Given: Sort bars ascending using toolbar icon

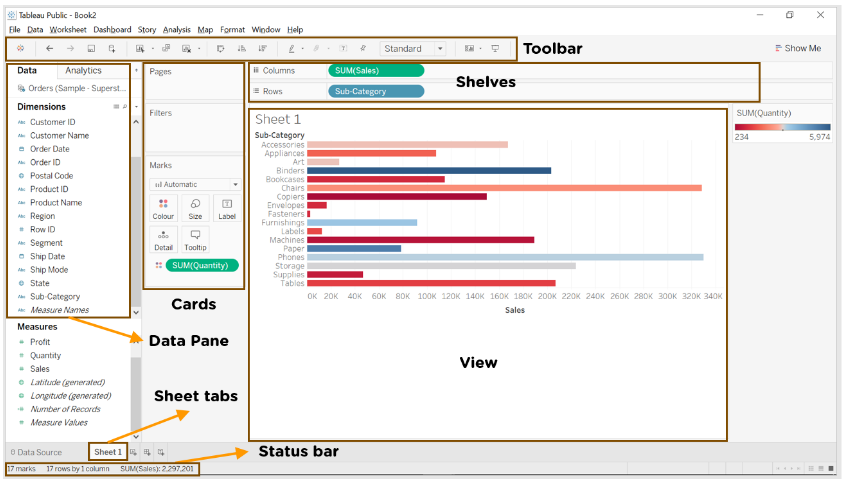Looking at the screenshot, I should pos(242,48).
